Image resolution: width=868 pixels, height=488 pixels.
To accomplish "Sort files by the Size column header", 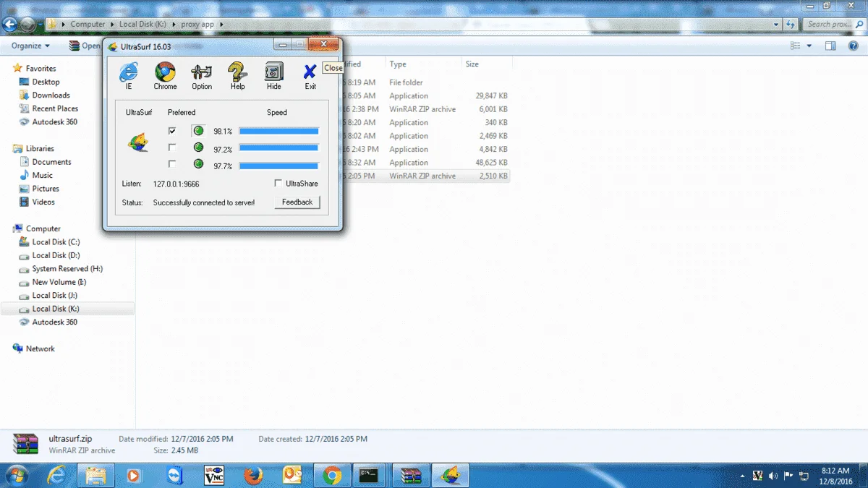I will 486,64.
